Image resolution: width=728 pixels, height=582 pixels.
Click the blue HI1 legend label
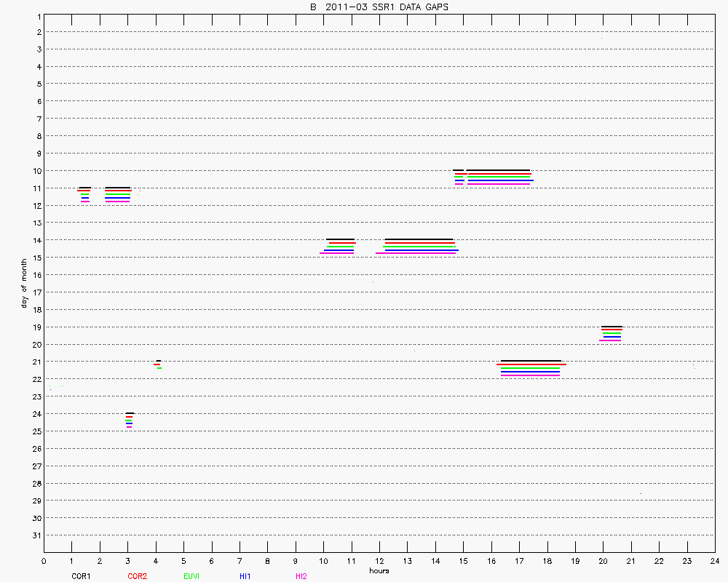(245, 576)
